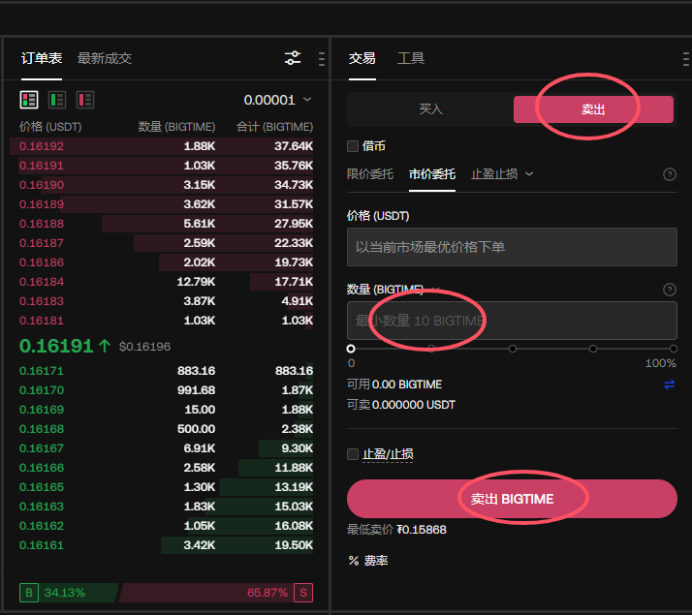Screen dimensions: 692x616
Task: Click the 34.13% buy ratio bar
Action: [x=68, y=593]
